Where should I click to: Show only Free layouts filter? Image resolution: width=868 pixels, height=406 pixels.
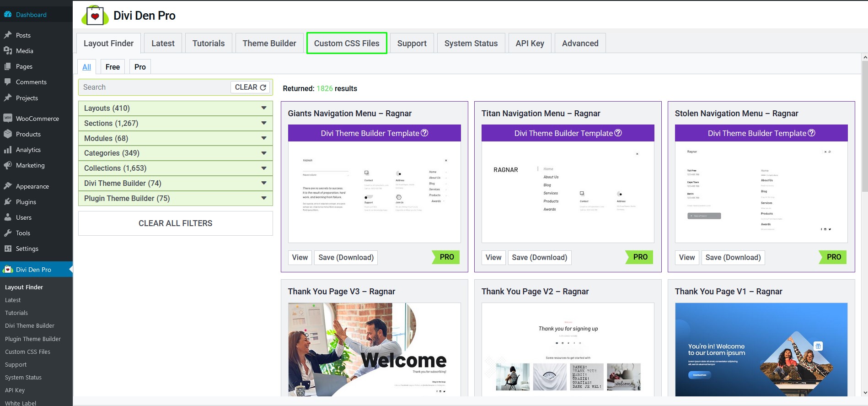pyautogui.click(x=113, y=67)
